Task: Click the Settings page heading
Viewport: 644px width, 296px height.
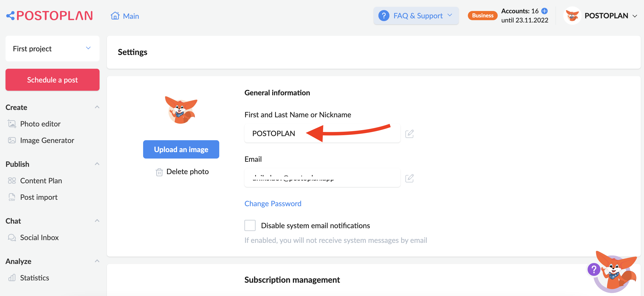Action: pos(133,52)
